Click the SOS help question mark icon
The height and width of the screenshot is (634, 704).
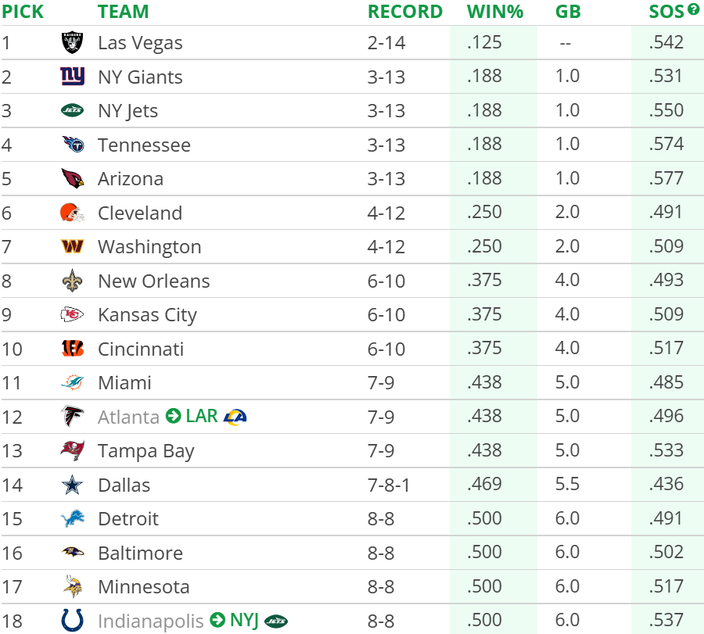[x=693, y=11]
